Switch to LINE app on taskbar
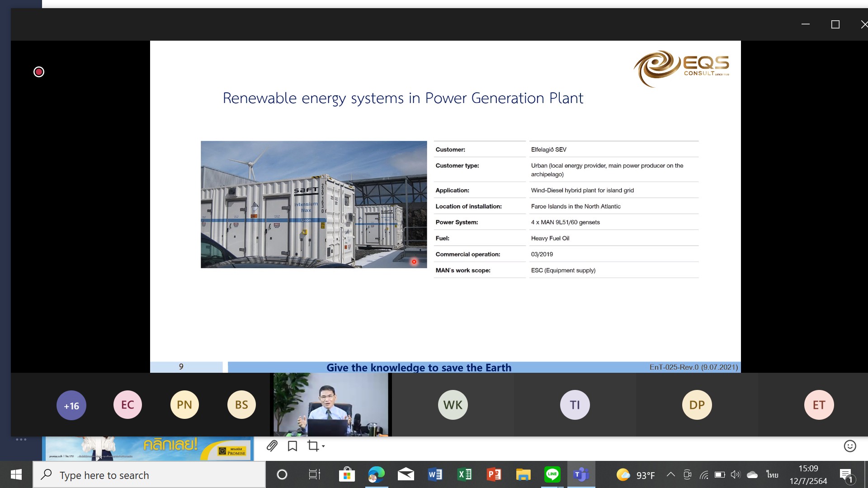 coord(552,474)
